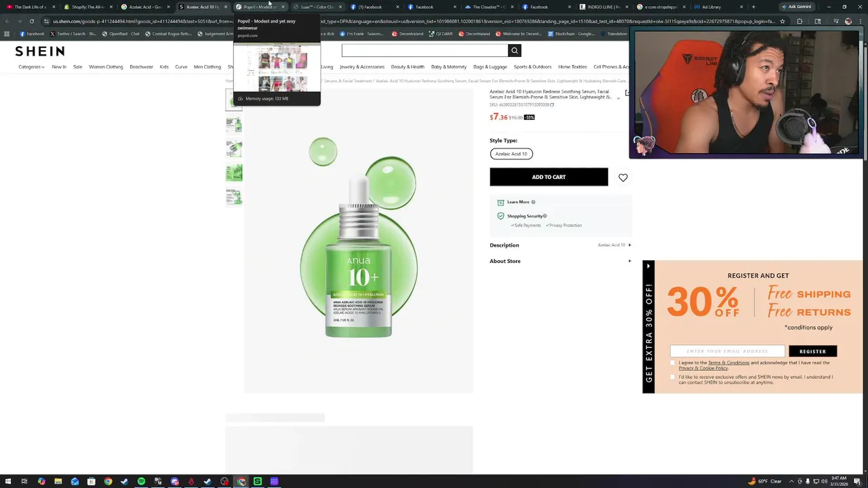Click the main serum product image
The width and height of the screenshot is (868, 488).
coord(359,241)
